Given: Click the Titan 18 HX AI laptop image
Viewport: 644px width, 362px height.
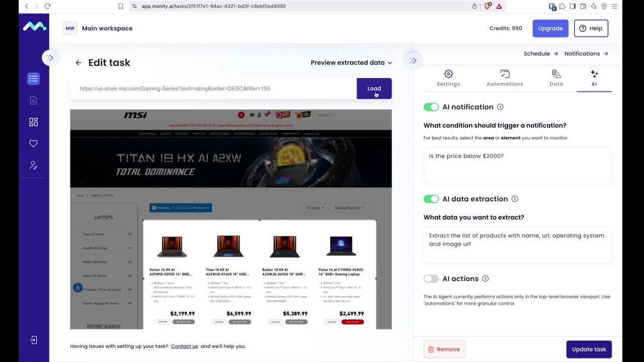Looking at the screenshot, I should coord(228,246).
